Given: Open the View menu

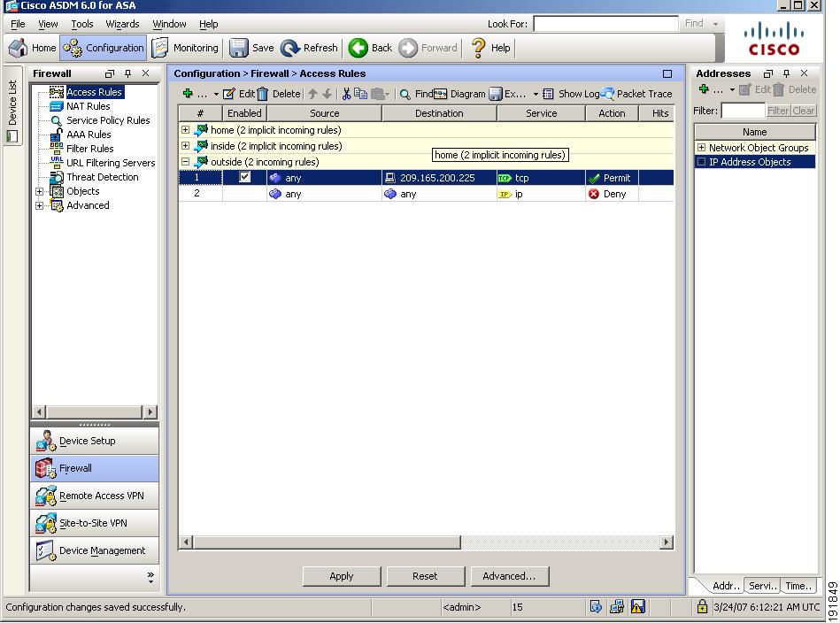Looking at the screenshot, I should point(48,24).
